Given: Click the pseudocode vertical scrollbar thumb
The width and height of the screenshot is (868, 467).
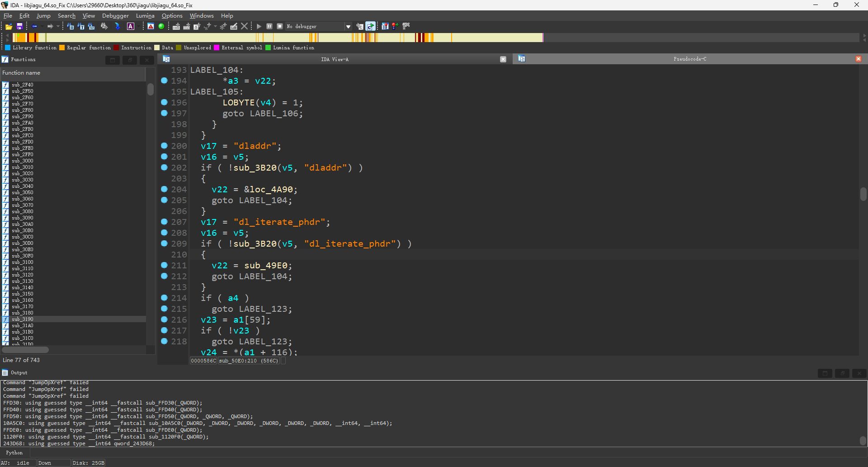Looking at the screenshot, I should coord(863,194).
